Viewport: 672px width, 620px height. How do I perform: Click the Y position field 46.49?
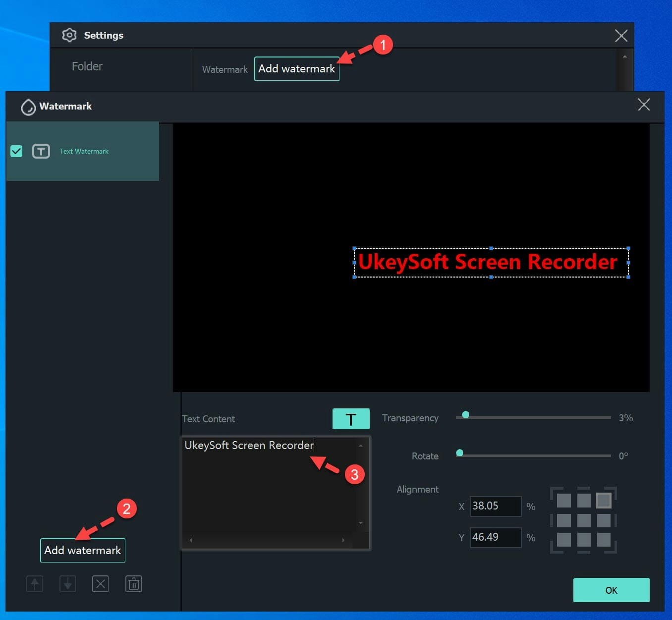pyautogui.click(x=496, y=537)
